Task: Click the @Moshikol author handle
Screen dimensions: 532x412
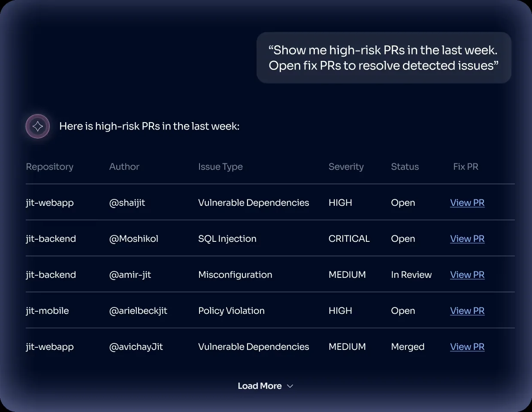Action: point(134,238)
